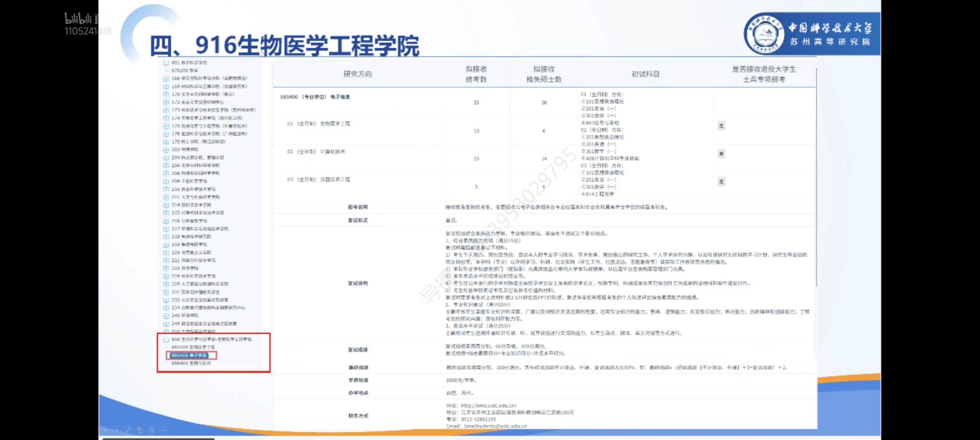Click the 是 badge in 生物医学工程 row
Viewport: 980px width, 440px height.
click(721, 126)
